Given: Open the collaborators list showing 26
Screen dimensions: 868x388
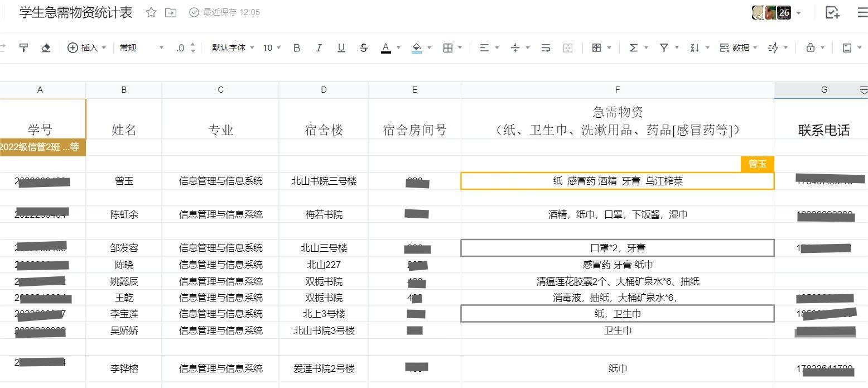Looking at the screenshot, I should (x=778, y=12).
